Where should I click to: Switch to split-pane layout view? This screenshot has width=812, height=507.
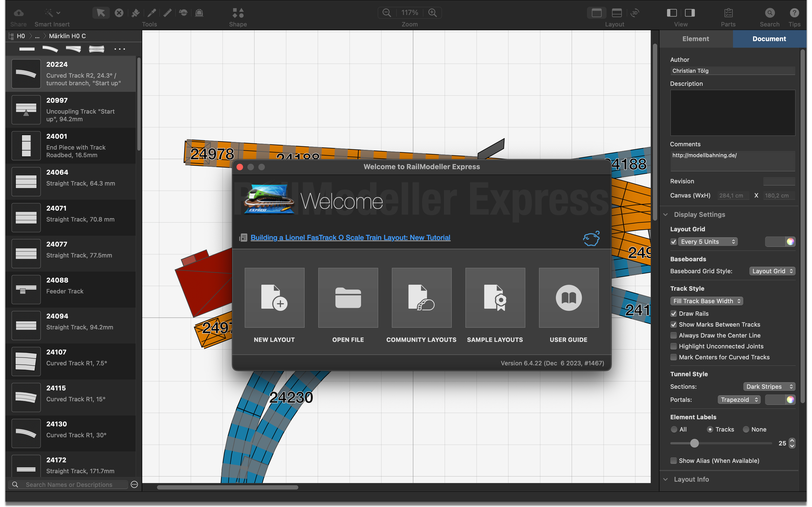pyautogui.click(x=616, y=13)
